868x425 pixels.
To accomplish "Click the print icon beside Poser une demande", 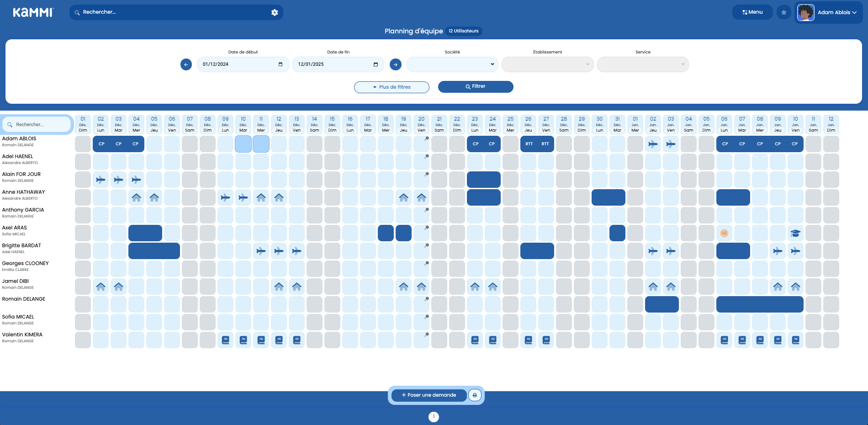I will click(475, 395).
